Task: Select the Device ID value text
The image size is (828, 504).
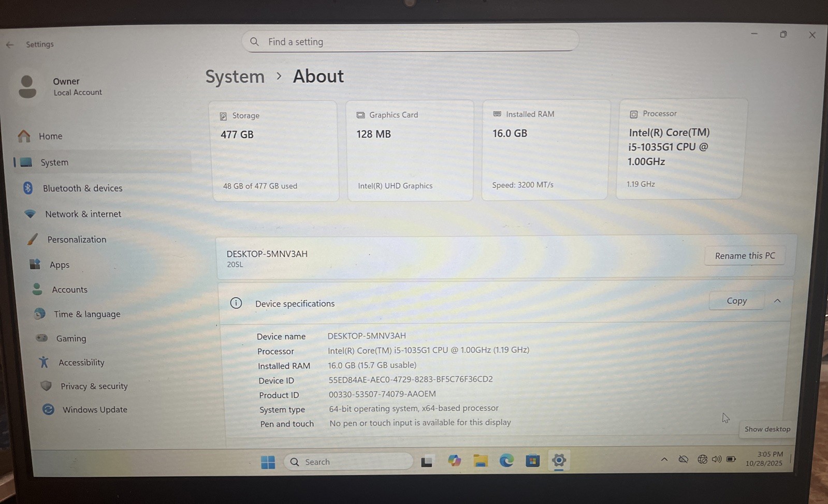Action: coord(411,379)
